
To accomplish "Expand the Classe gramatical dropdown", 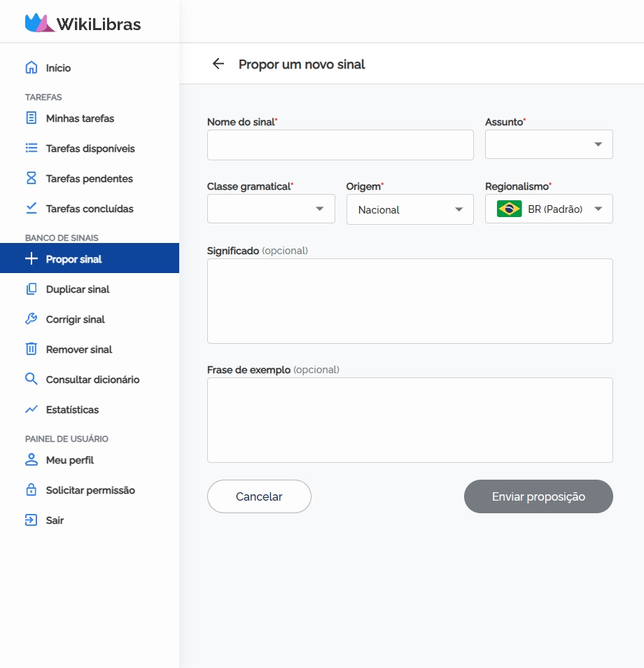I will pos(271,209).
